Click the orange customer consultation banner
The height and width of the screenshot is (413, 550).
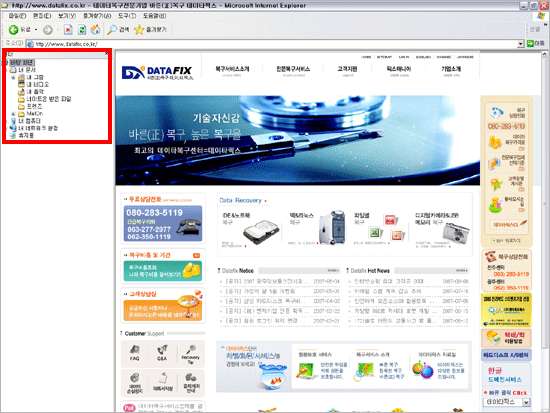163,310
